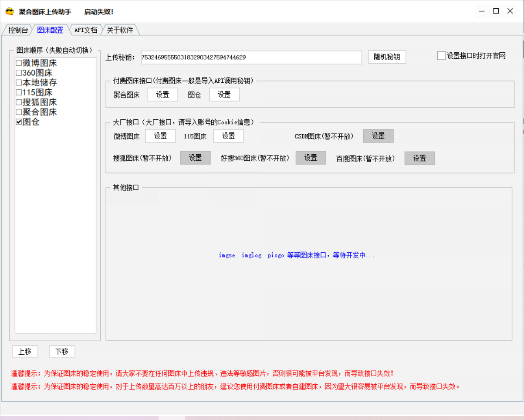This screenshot has width=524, height=420.
Task: Click the first red 温馨提示 line about 违规
Action: click(203, 373)
